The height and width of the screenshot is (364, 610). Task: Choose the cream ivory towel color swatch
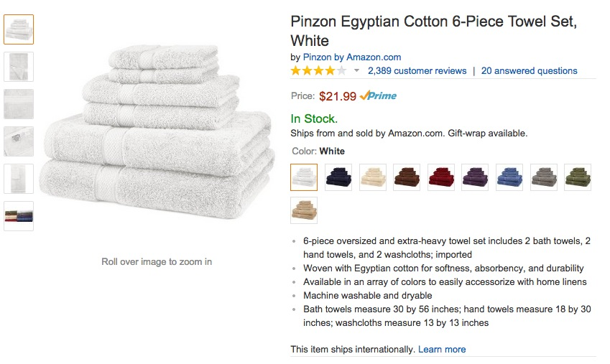tap(372, 177)
